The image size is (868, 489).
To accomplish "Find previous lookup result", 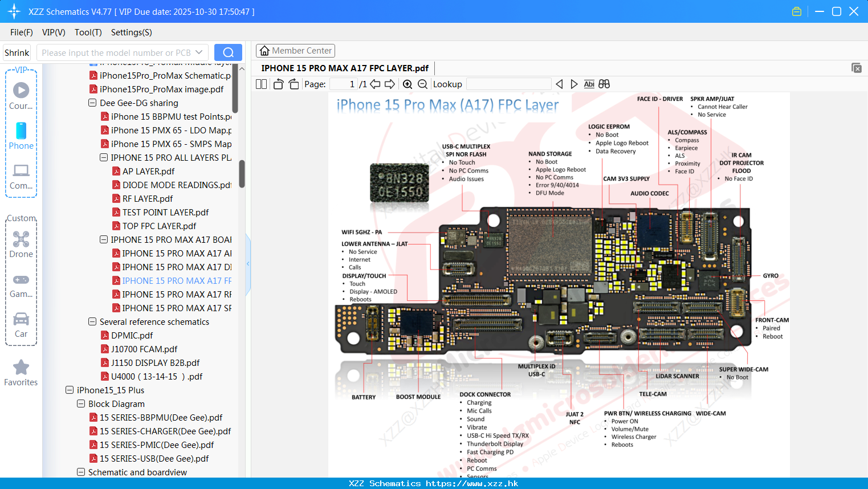I will click(x=559, y=84).
